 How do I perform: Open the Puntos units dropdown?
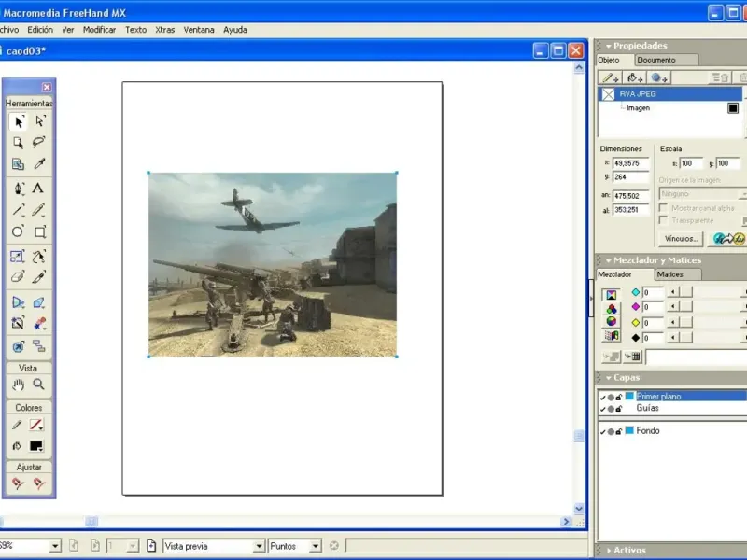[x=315, y=546]
